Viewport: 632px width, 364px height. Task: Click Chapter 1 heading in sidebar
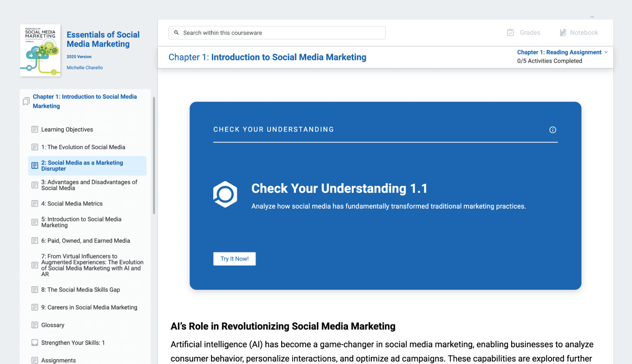pyautogui.click(x=85, y=101)
